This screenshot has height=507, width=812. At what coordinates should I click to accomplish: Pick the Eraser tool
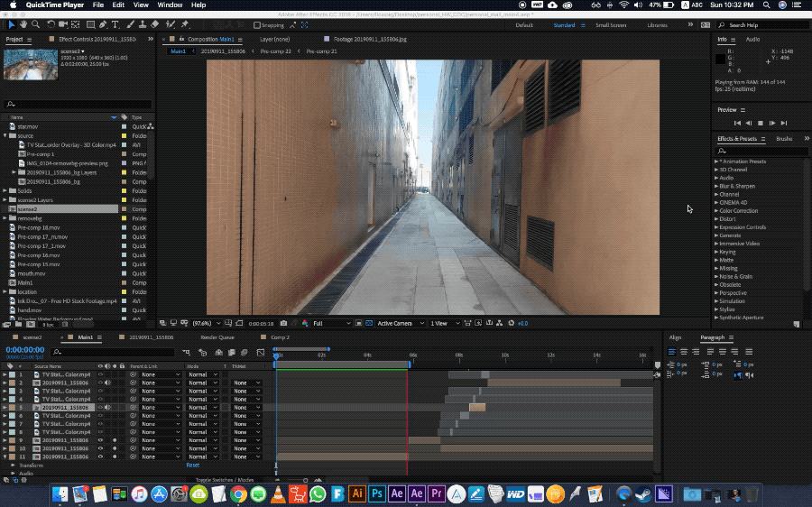tap(156, 24)
